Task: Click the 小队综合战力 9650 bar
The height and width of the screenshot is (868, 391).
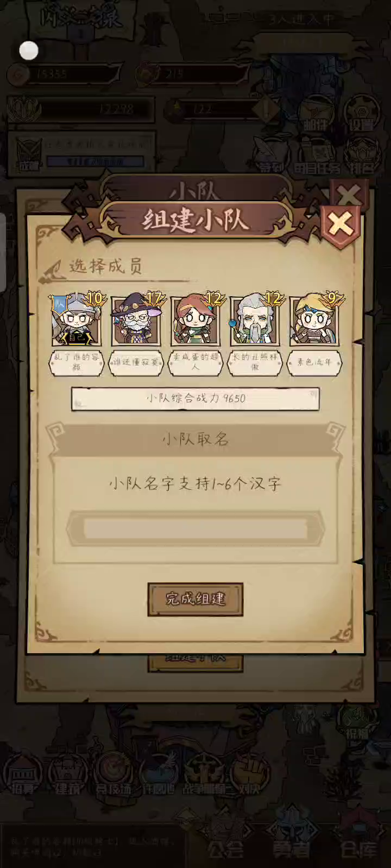Action: pos(195,399)
